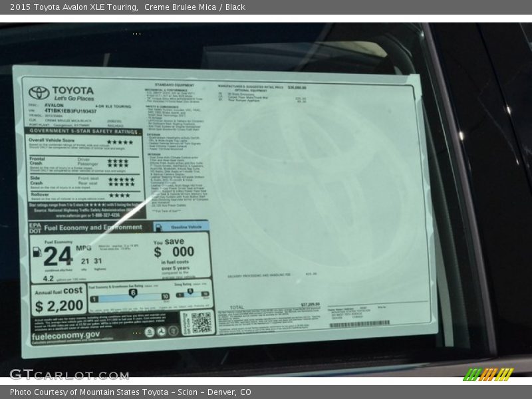Toggle the Frontal Crash Driver star rating

[x=119, y=160]
